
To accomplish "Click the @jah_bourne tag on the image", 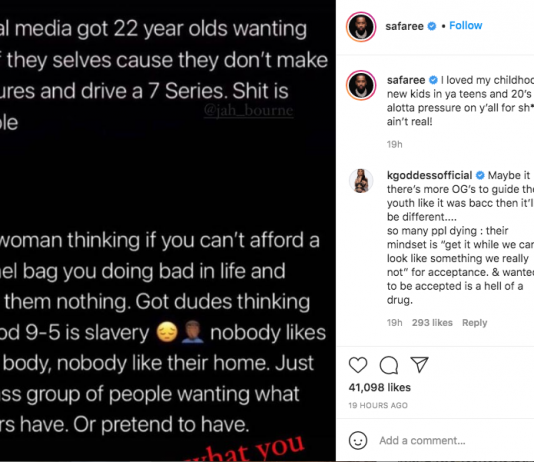I will [249, 110].
